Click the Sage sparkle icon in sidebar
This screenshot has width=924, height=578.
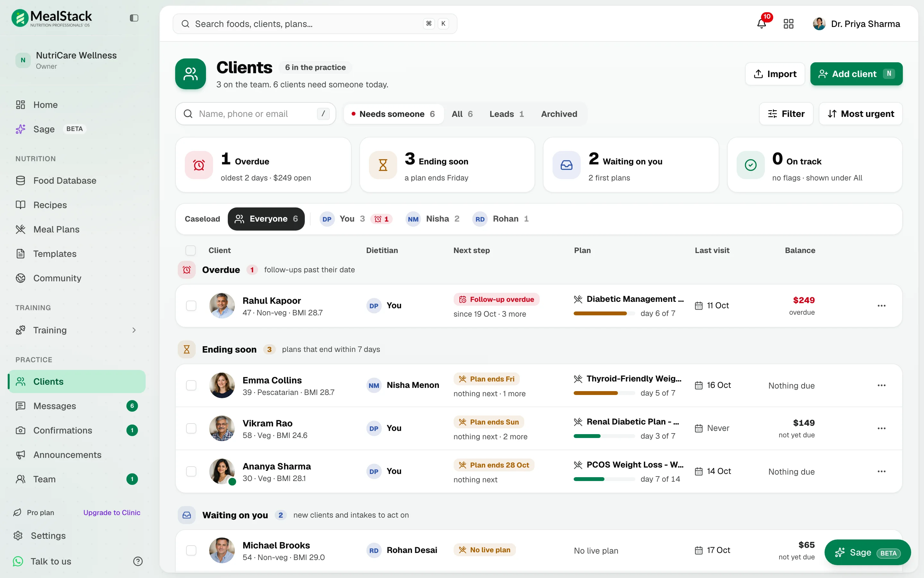21,129
